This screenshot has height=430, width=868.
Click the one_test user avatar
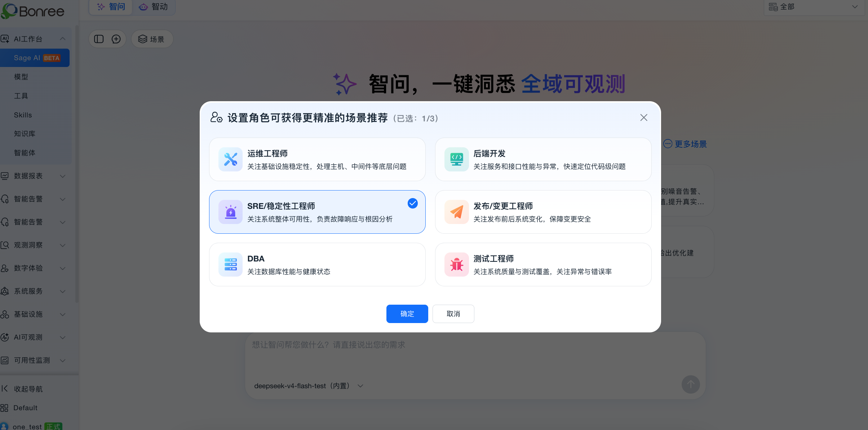(4, 426)
